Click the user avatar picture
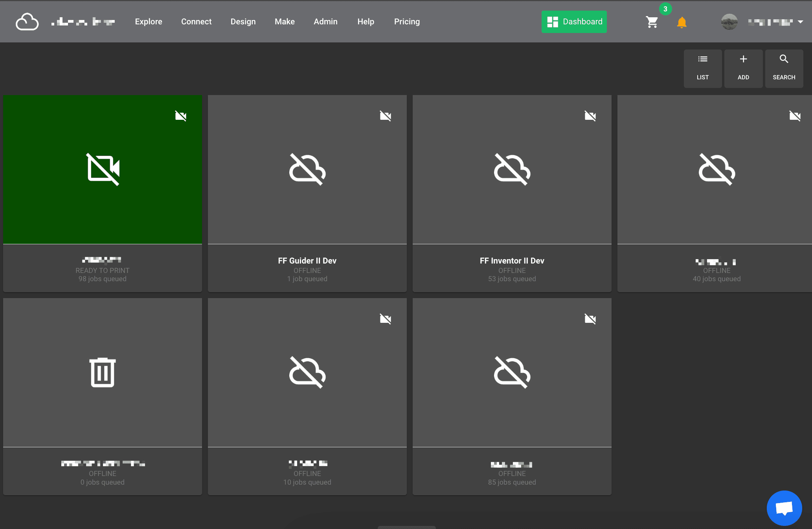This screenshot has width=812, height=529. pos(729,22)
